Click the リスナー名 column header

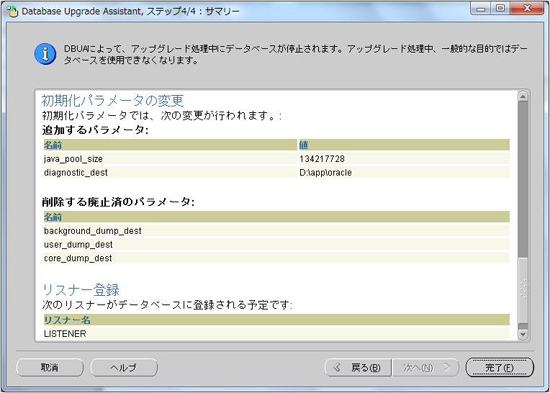click(x=276, y=320)
